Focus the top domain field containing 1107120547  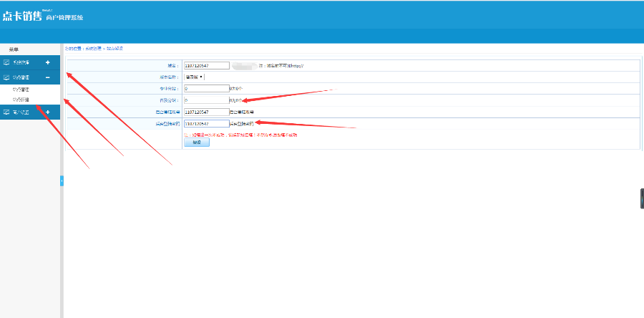(207, 65)
